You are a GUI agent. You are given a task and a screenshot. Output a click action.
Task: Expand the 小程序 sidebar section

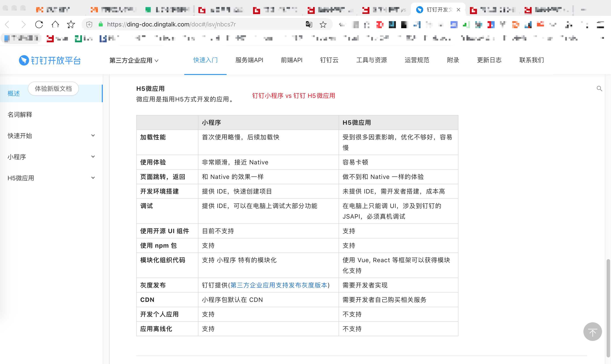click(93, 157)
